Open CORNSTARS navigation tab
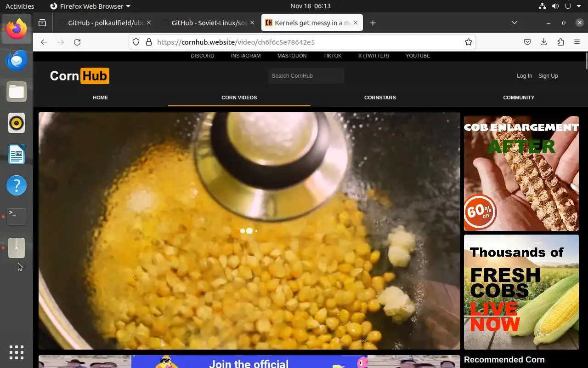 pos(380,98)
